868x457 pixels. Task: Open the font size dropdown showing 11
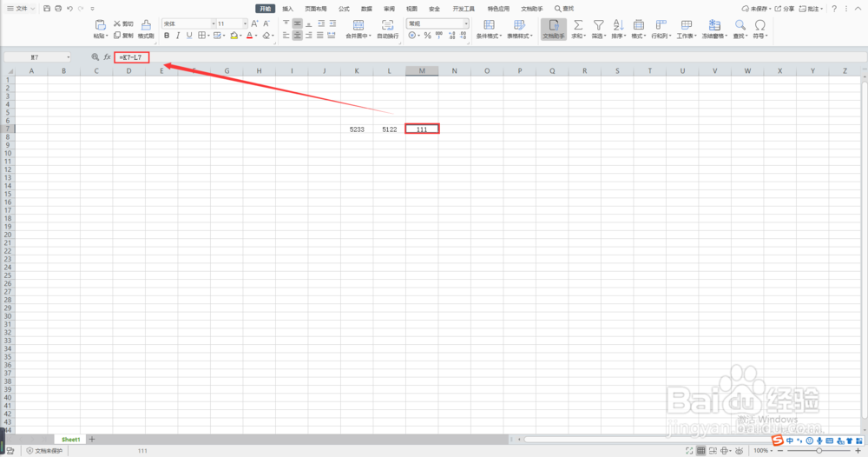click(245, 23)
